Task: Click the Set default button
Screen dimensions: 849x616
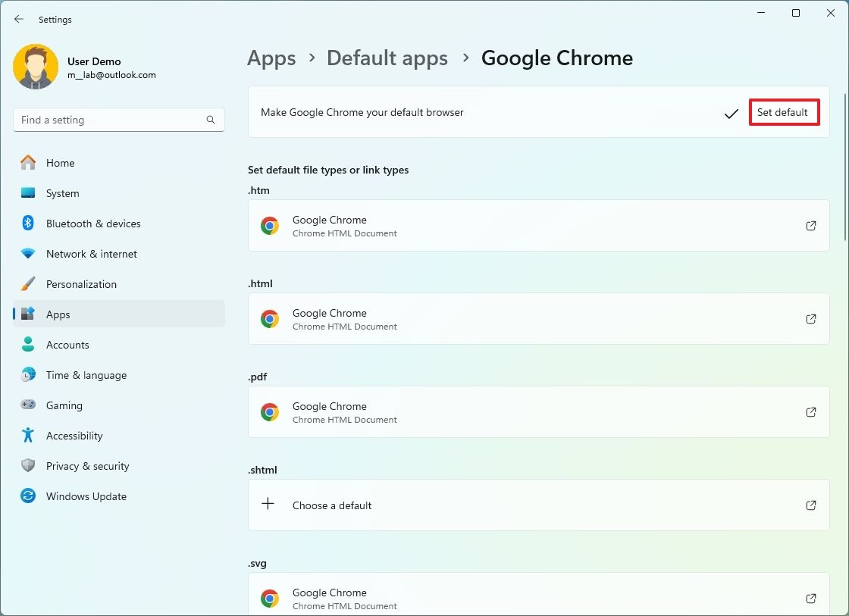Action: (784, 112)
